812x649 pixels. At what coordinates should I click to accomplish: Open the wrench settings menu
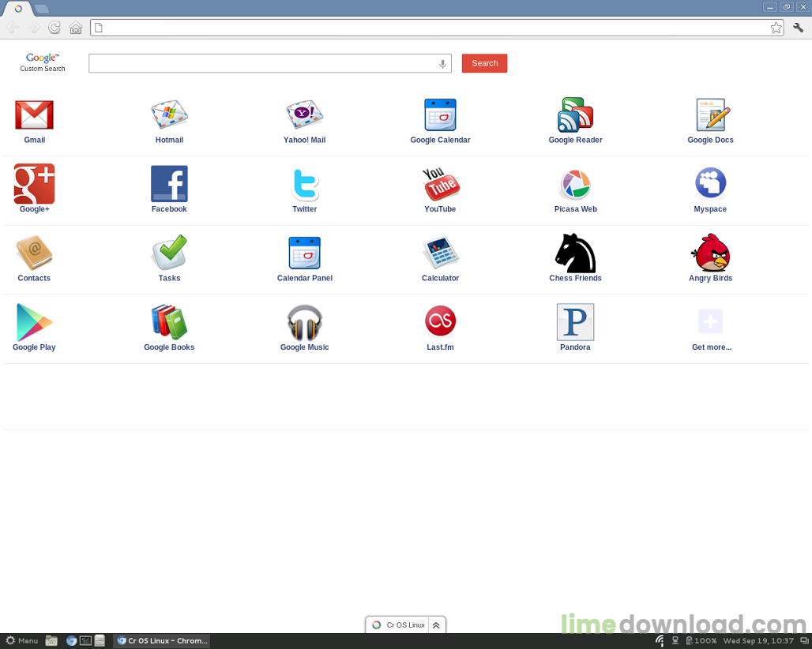click(x=798, y=28)
